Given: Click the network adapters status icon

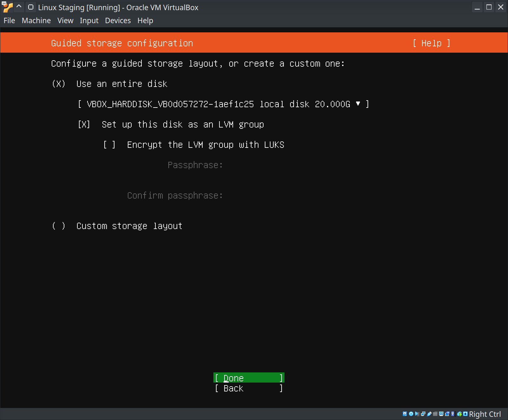Looking at the screenshot, I should [x=423, y=414].
